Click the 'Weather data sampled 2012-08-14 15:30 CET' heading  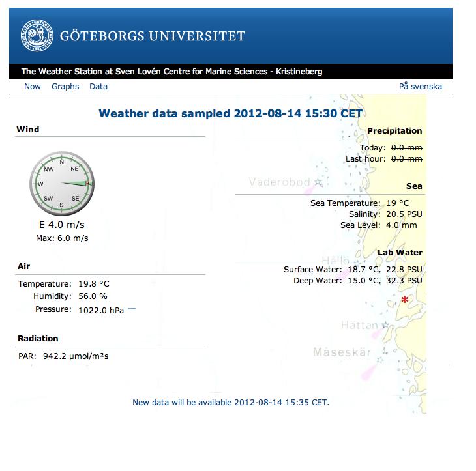tap(231, 113)
